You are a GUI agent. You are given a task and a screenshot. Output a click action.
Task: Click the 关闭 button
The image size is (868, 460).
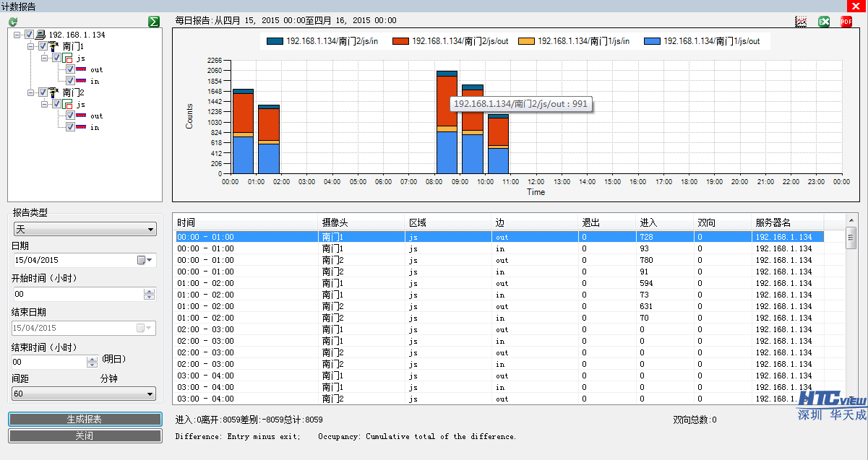pos(85,436)
